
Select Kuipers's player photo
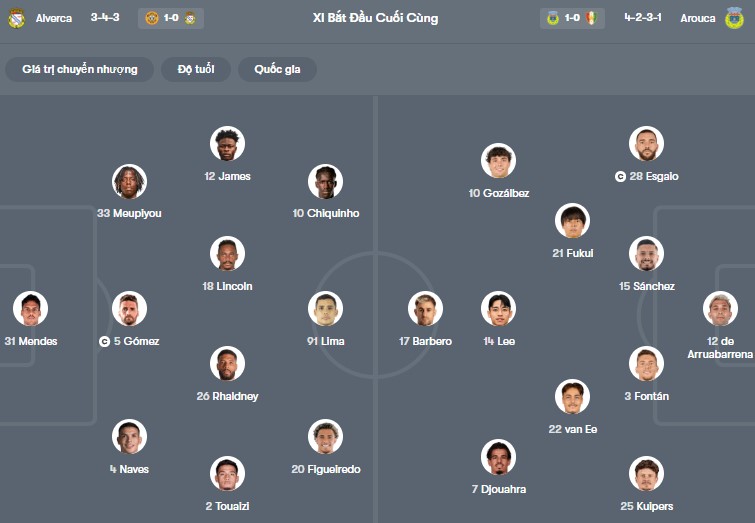(646, 473)
